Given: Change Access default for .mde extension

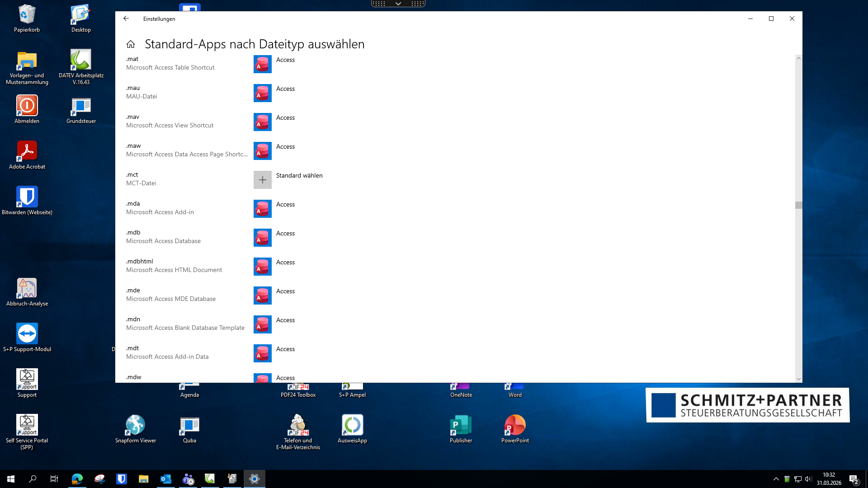Looking at the screenshot, I should tap(285, 291).
